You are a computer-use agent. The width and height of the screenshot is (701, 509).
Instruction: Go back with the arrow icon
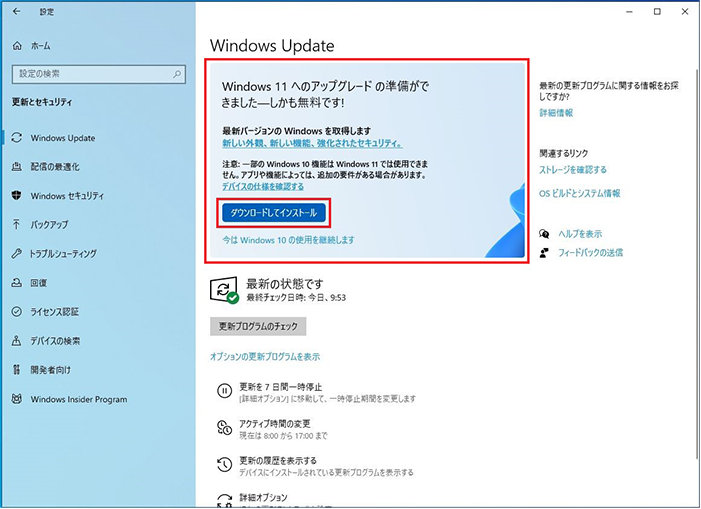17,12
